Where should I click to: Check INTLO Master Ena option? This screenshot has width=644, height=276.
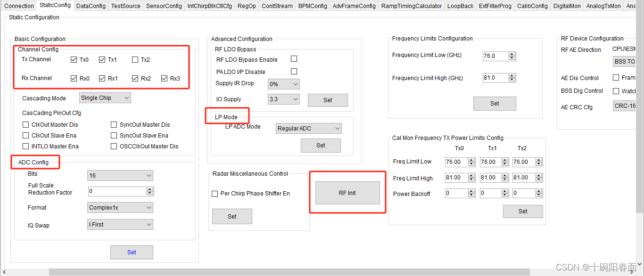[26, 146]
